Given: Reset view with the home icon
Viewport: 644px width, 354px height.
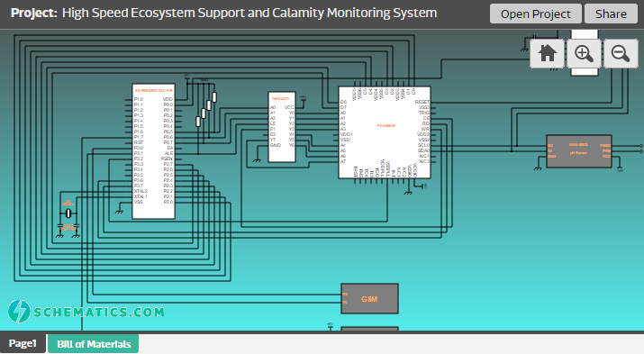Looking at the screenshot, I should point(547,53).
